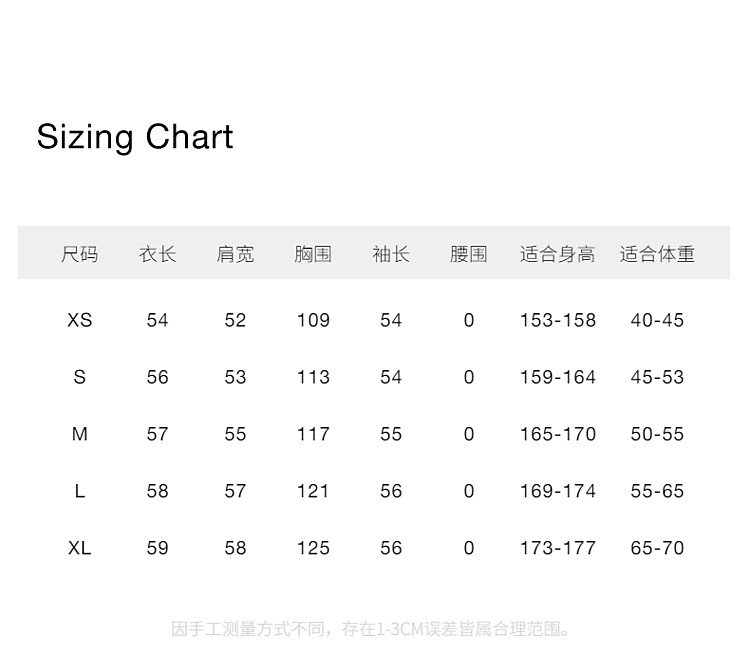The height and width of the screenshot is (672, 750).
Task: Click the 165-170 height range cell
Action: click(x=557, y=434)
